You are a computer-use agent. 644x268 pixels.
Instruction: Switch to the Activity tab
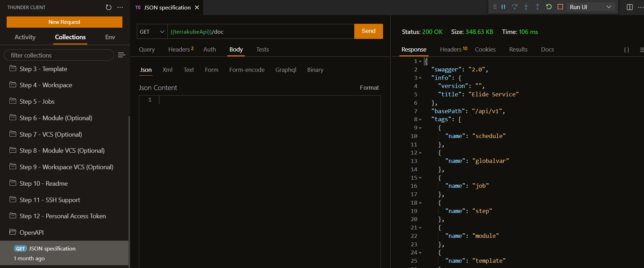(25, 37)
